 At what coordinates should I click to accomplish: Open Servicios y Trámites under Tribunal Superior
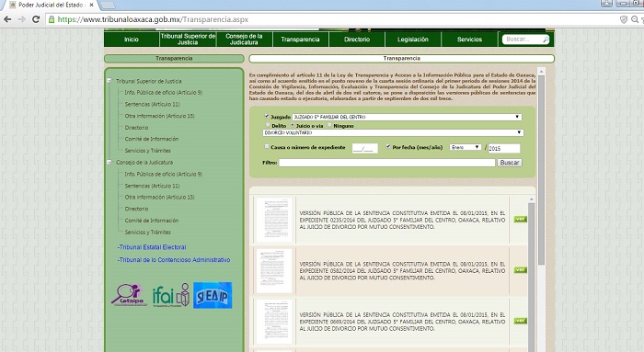coord(148,151)
